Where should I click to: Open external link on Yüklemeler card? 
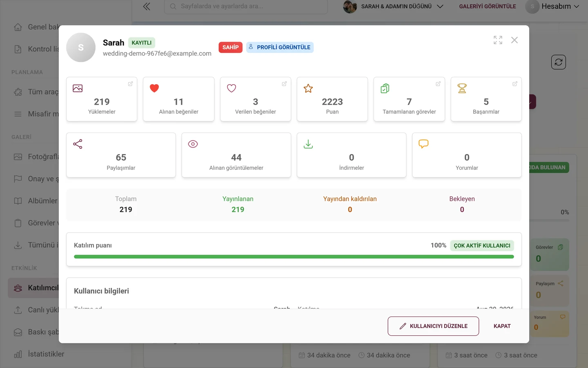[x=130, y=84]
